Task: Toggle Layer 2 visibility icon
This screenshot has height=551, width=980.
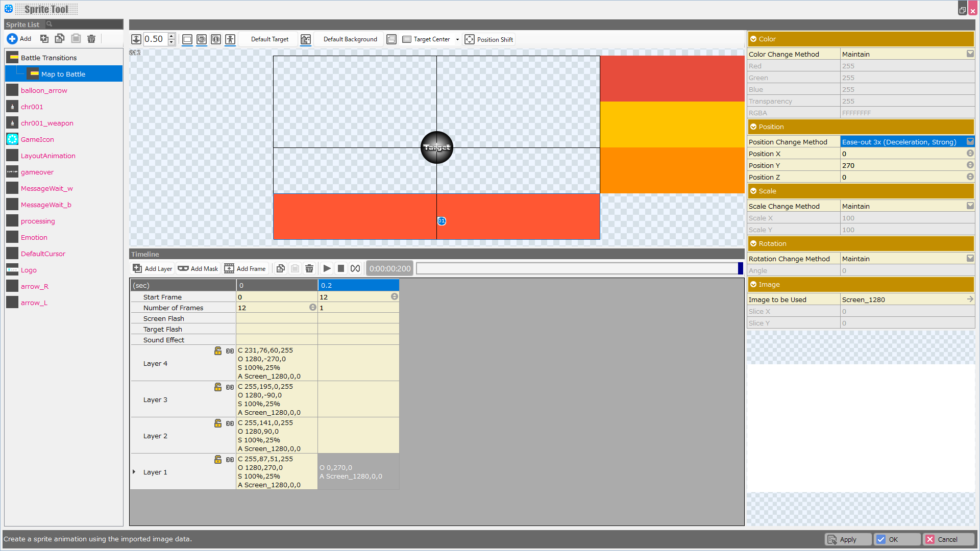Action: (230, 423)
